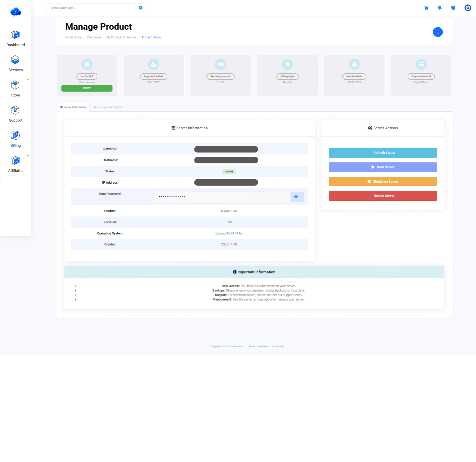
Task: Select the Server Information tab
Action: tap(73, 107)
